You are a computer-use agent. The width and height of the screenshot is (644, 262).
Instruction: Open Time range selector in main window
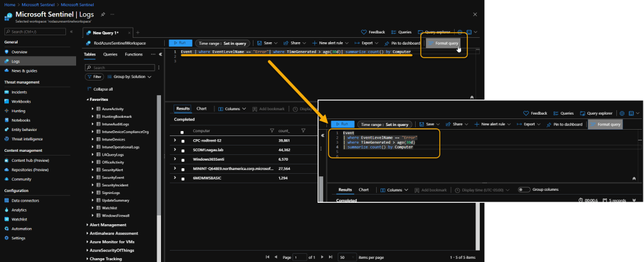[222, 43]
